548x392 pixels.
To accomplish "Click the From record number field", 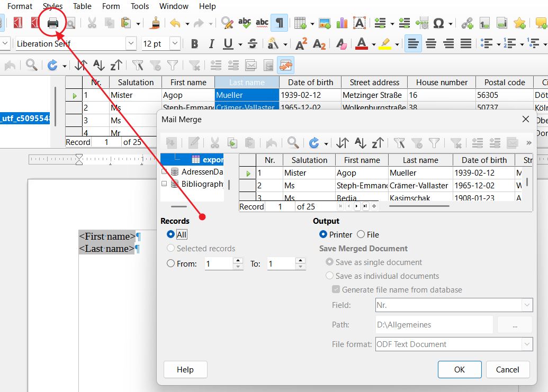I will (219, 263).
